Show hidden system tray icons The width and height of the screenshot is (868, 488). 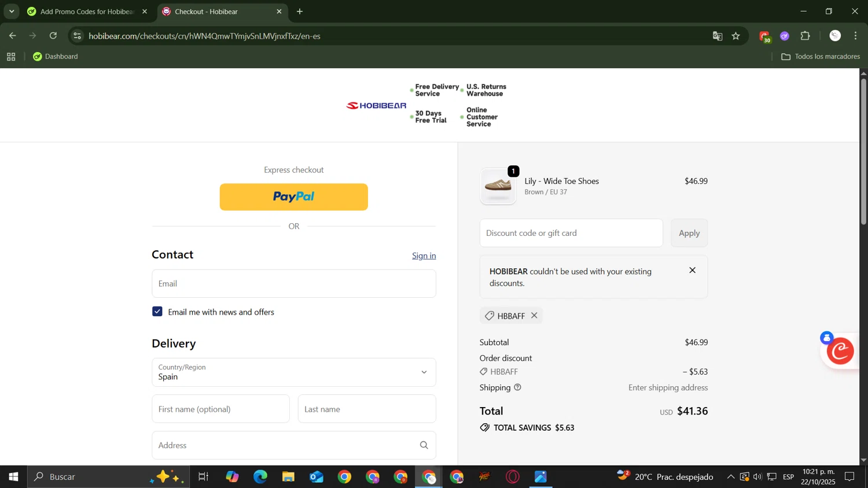[731, 477]
